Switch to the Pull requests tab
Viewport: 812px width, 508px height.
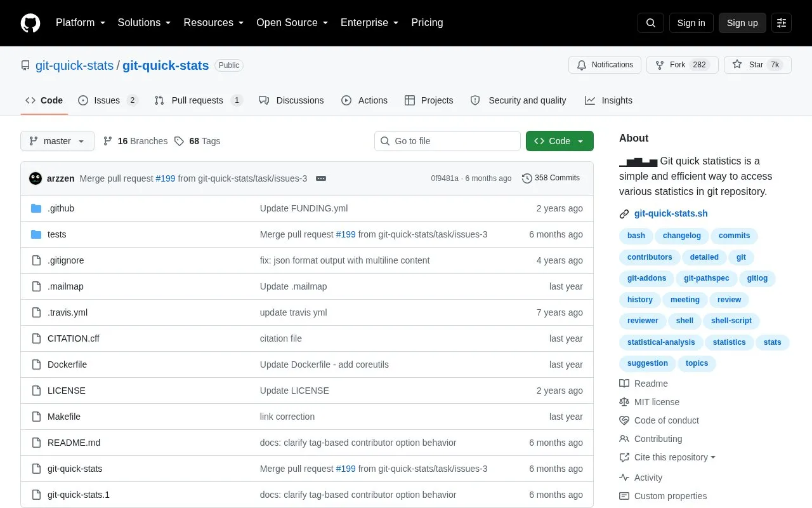coord(199,100)
